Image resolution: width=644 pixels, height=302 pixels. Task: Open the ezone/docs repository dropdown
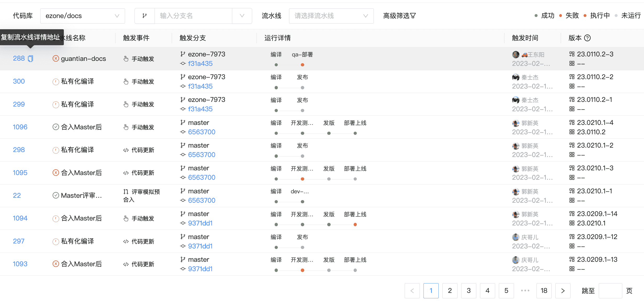[x=82, y=16]
